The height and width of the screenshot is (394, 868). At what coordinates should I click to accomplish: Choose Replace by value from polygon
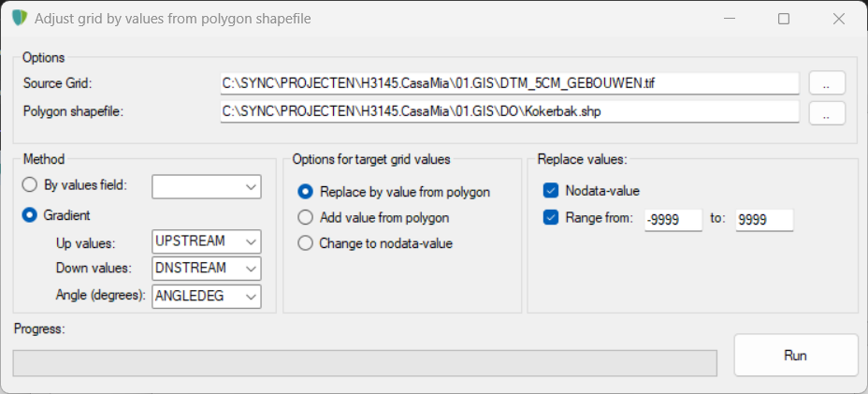[x=305, y=192]
